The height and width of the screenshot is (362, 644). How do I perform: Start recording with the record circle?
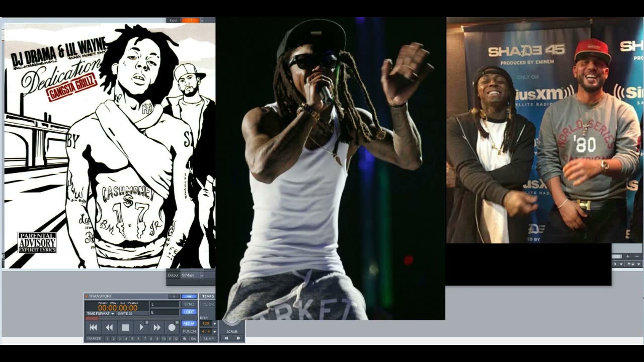pyautogui.click(x=172, y=327)
